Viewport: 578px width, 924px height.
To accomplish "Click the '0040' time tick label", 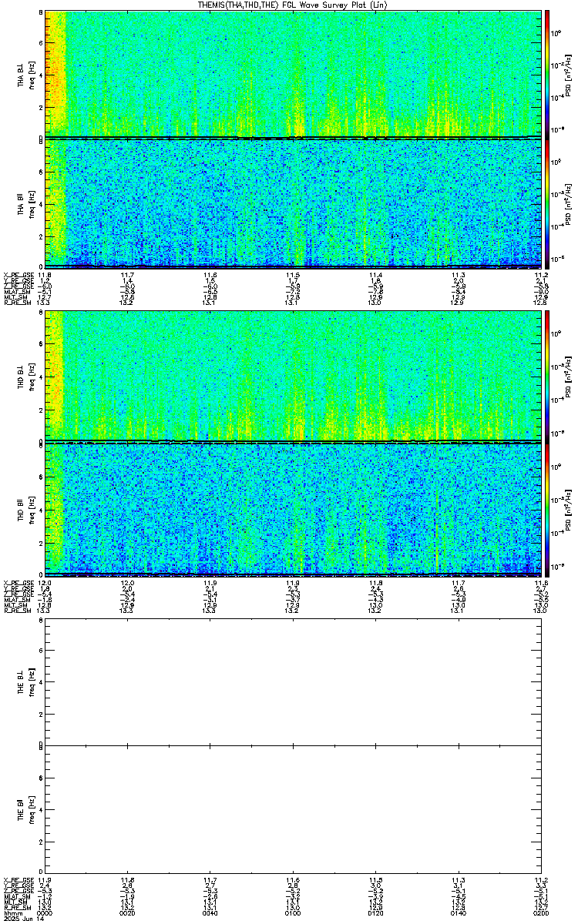I will 210,913.
